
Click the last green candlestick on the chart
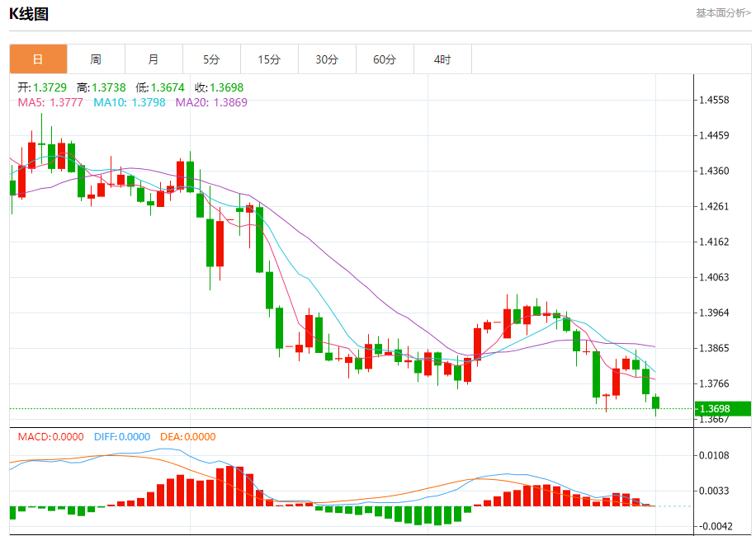pos(655,402)
